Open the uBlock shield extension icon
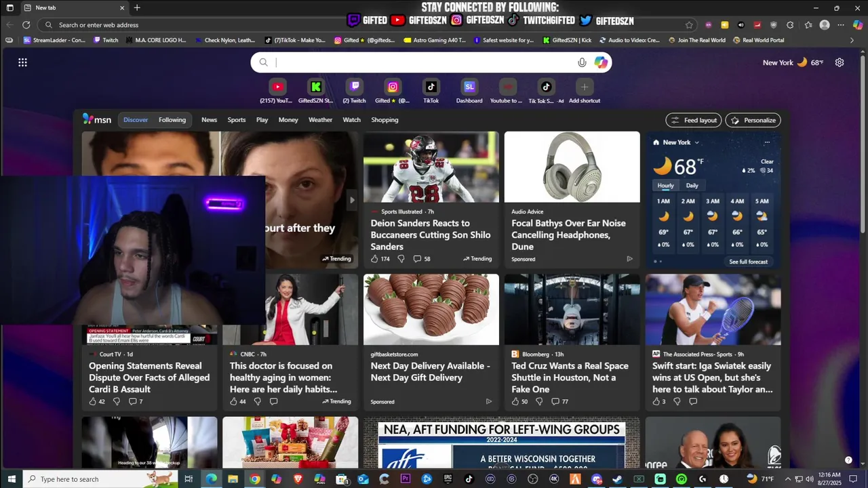868x488 pixels. point(774,25)
